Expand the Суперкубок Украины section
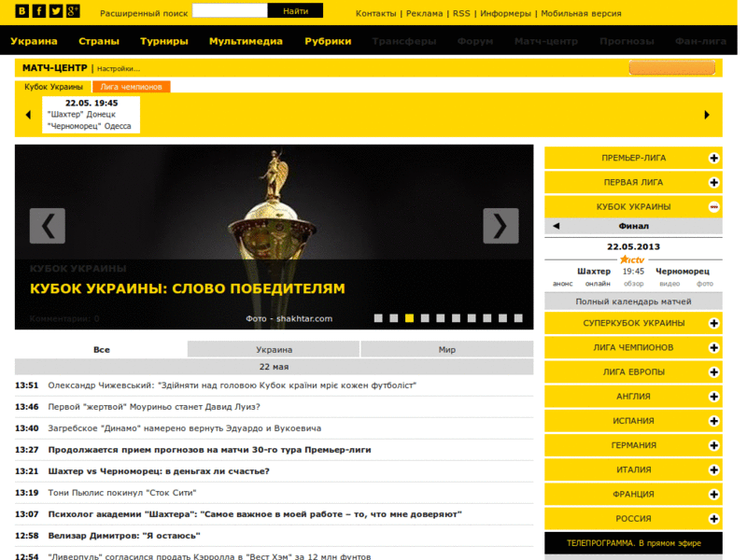This screenshot has height=560, width=747. coord(713,323)
